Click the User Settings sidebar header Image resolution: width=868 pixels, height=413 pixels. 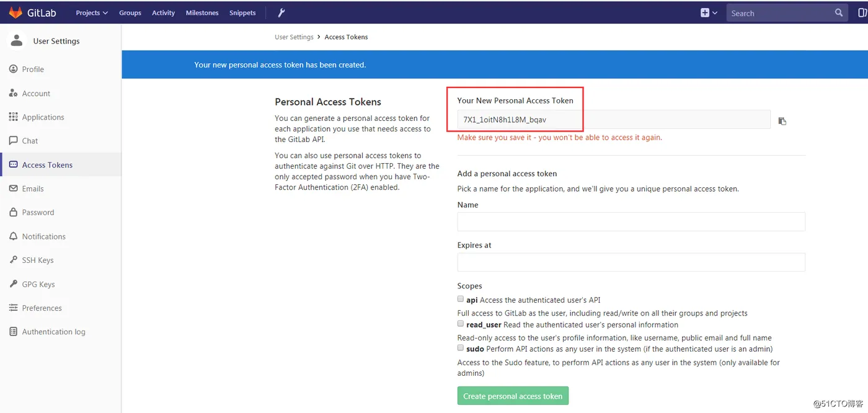point(56,41)
